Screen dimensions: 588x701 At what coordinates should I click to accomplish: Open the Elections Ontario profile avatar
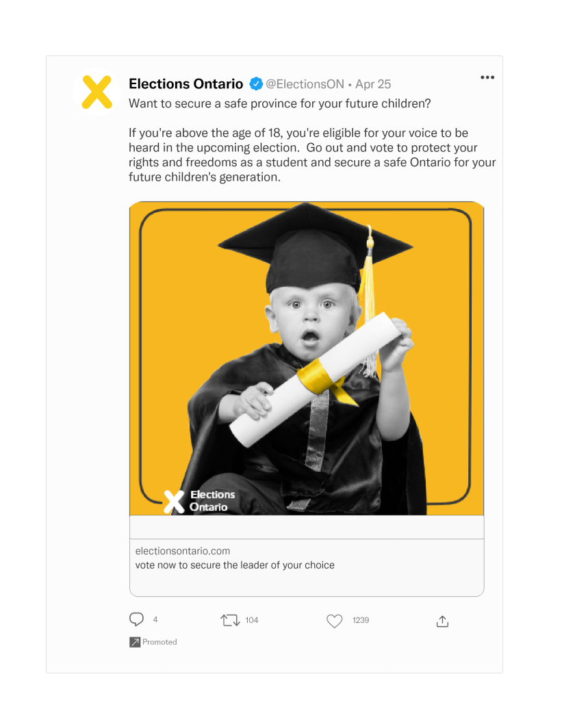(97, 92)
